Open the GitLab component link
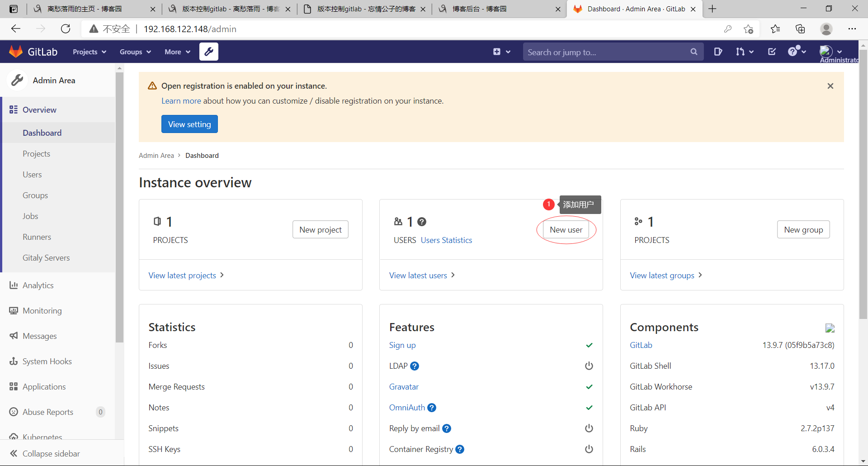868x466 pixels. tap(641, 345)
